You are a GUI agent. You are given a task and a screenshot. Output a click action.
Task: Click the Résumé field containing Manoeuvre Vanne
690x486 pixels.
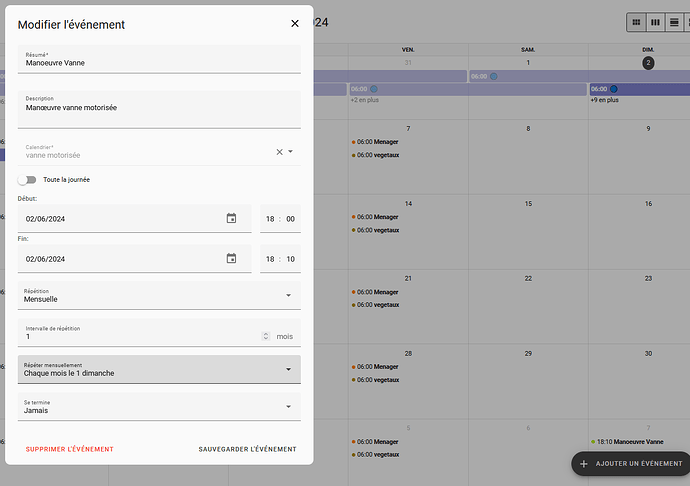coord(159,60)
